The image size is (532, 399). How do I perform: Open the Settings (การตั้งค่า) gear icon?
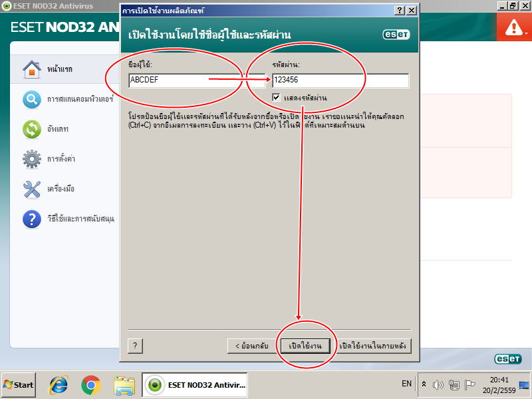coord(32,159)
